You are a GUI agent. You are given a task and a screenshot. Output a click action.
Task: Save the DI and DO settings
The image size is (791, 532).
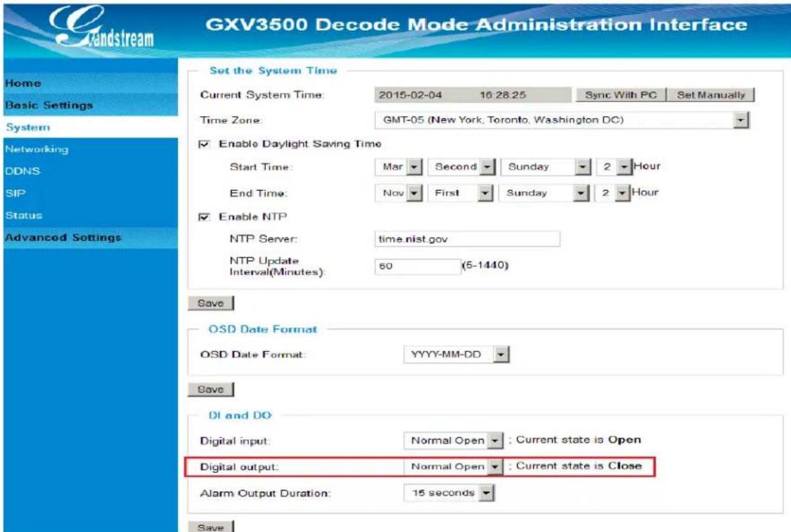(211, 527)
